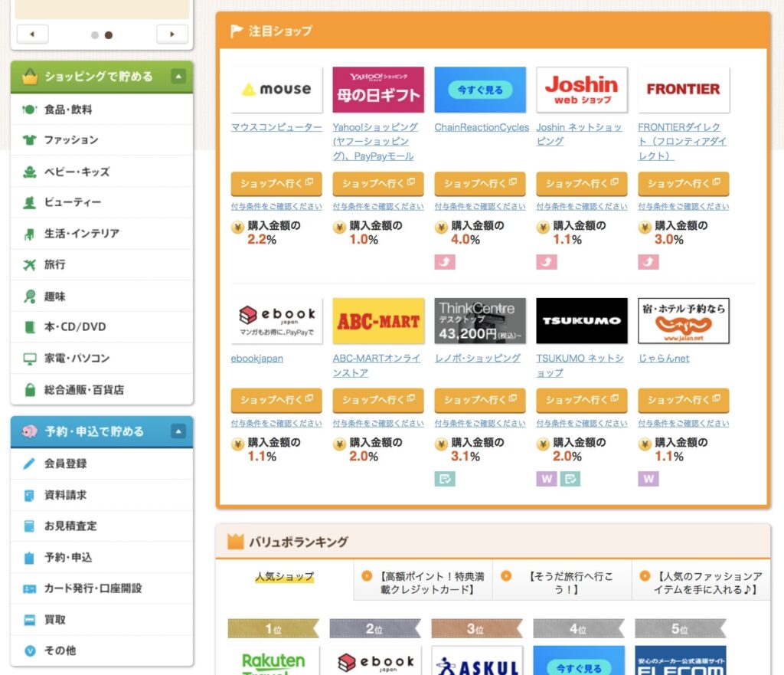Viewport: 784px width, 675px height.
Task: Click the pink arrow icon under ChainReactionCycles
Action: coord(445,262)
